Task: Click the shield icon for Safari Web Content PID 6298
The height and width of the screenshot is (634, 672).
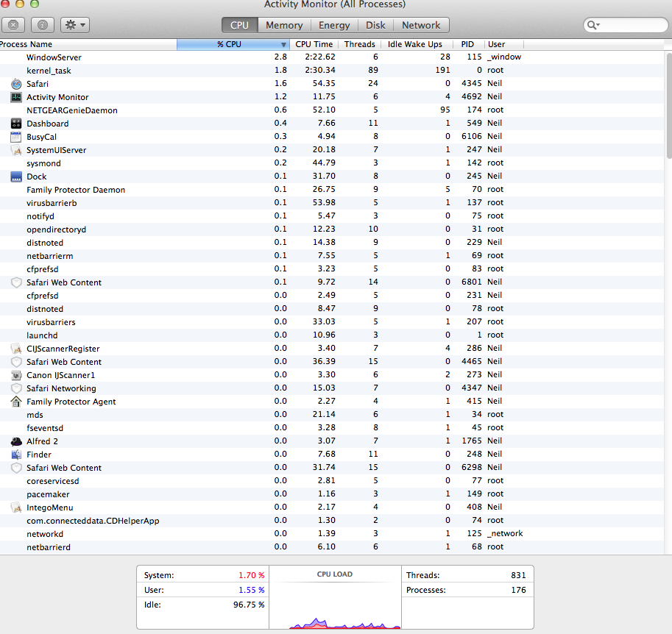Action: pyautogui.click(x=16, y=468)
